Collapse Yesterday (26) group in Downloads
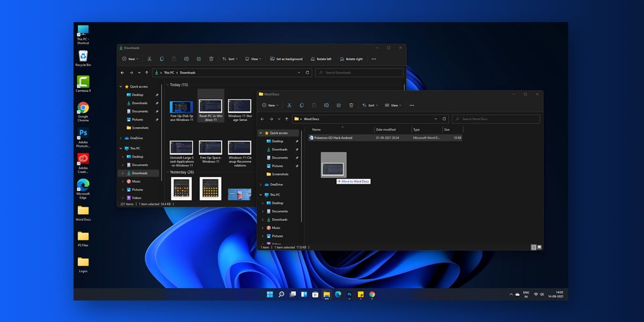Screen dimensions: 644x322 [167, 172]
